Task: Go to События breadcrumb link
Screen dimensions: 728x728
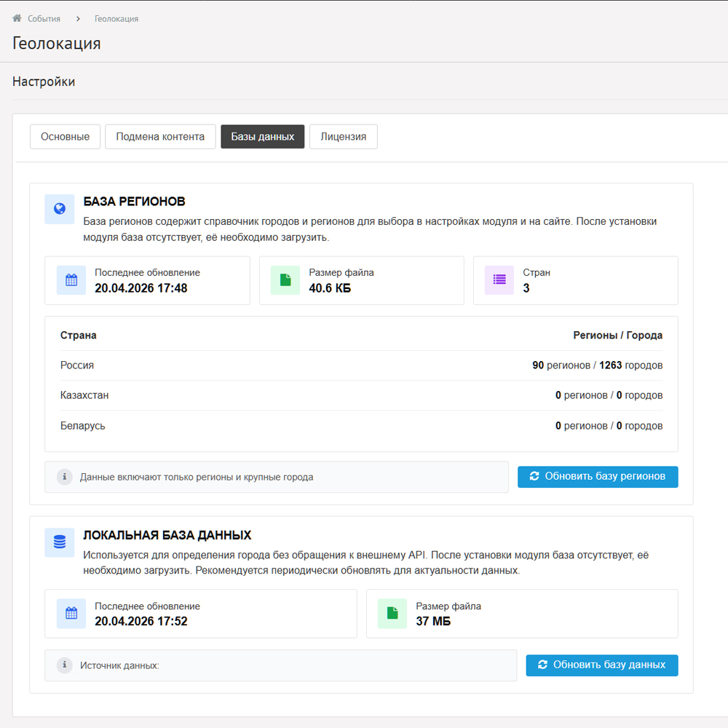Action: 44,18
